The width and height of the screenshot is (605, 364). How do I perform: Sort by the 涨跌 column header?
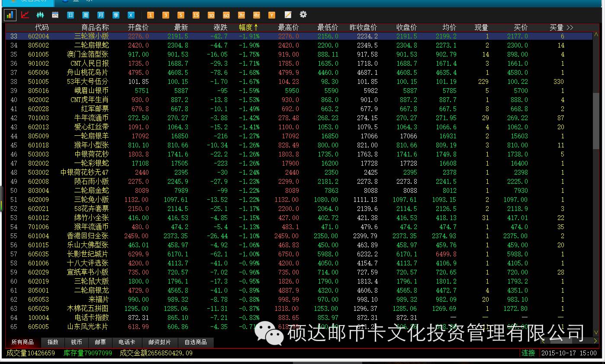[220, 27]
